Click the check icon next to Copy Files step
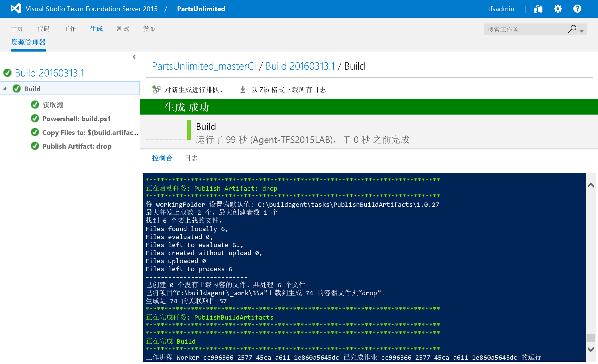 [35, 132]
